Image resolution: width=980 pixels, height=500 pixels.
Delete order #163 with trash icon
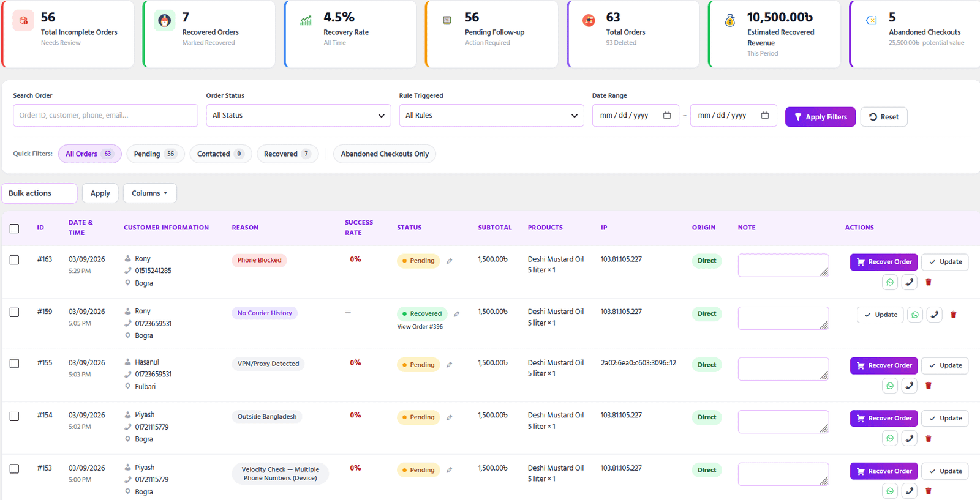click(x=929, y=282)
